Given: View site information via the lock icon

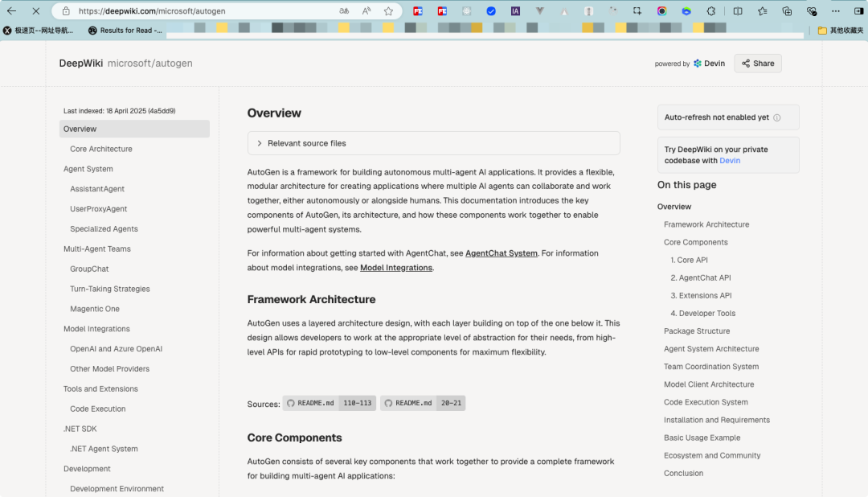Looking at the screenshot, I should point(66,11).
